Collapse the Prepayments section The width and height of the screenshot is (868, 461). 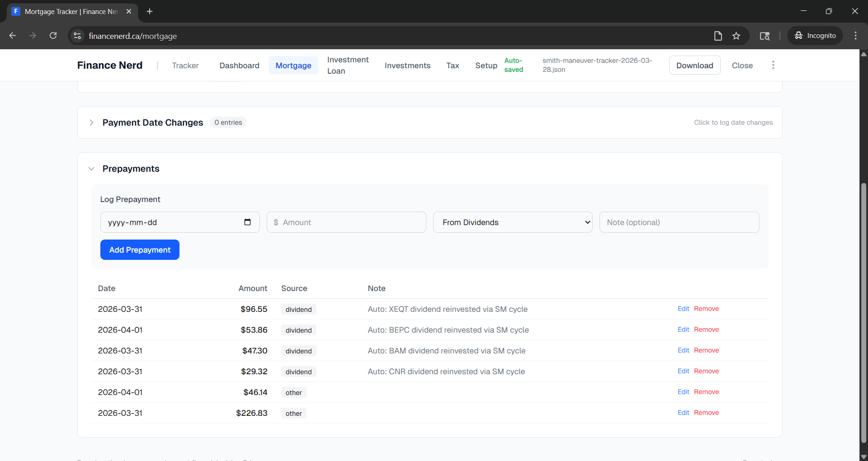(92, 169)
